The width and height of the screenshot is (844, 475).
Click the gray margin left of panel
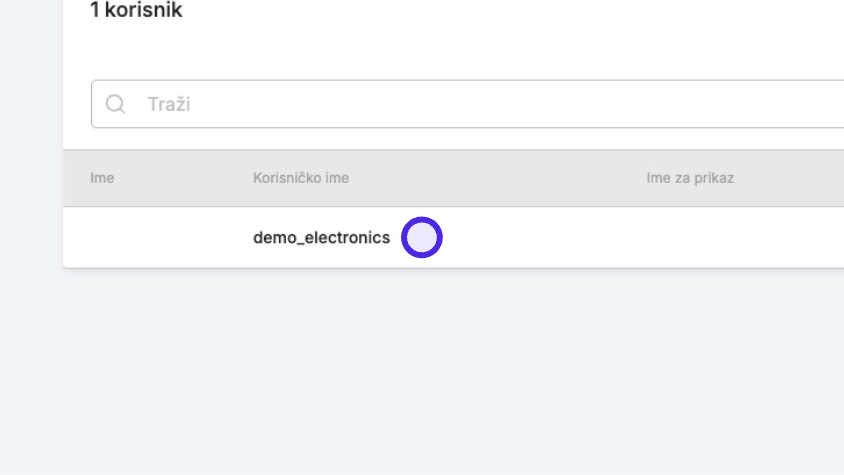tap(31, 238)
